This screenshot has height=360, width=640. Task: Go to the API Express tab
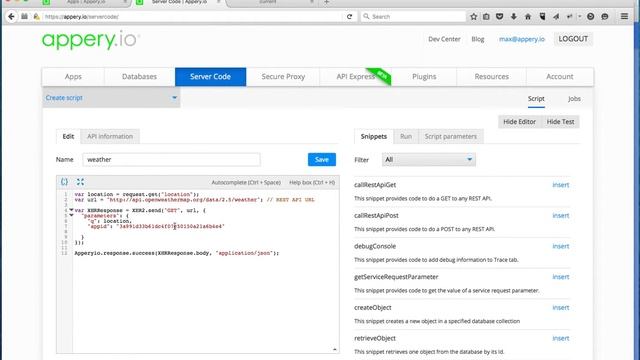point(356,77)
